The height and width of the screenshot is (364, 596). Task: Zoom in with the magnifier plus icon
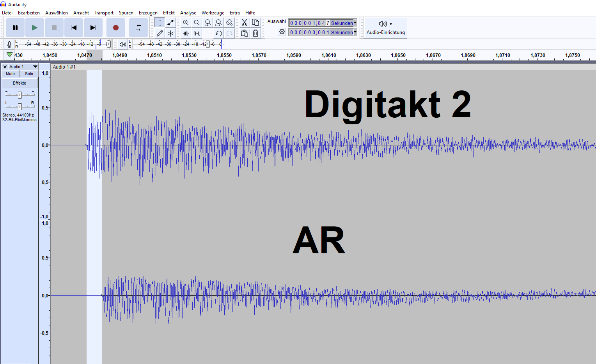[186, 23]
